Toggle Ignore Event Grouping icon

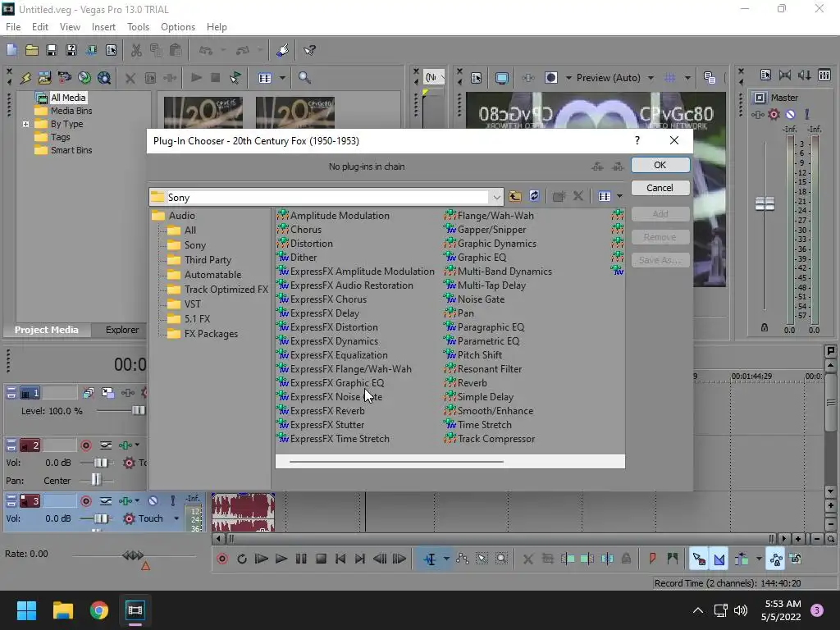tap(796, 559)
